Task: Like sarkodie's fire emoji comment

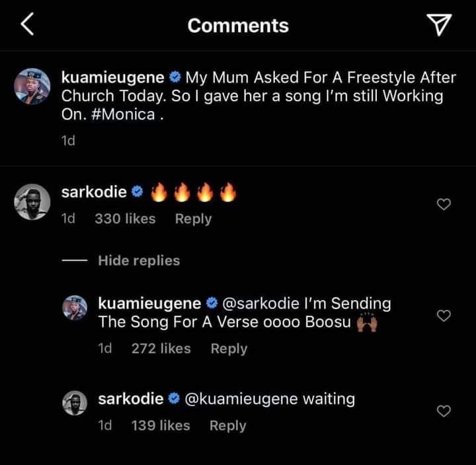Action: click(x=444, y=205)
